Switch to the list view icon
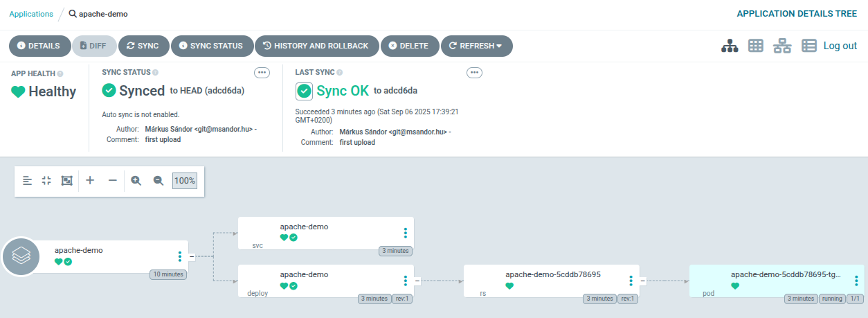 pos(809,46)
